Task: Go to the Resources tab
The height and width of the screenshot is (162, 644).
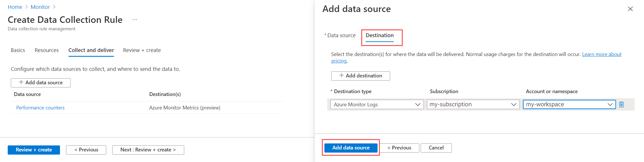Action: pyautogui.click(x=47, y=50)
